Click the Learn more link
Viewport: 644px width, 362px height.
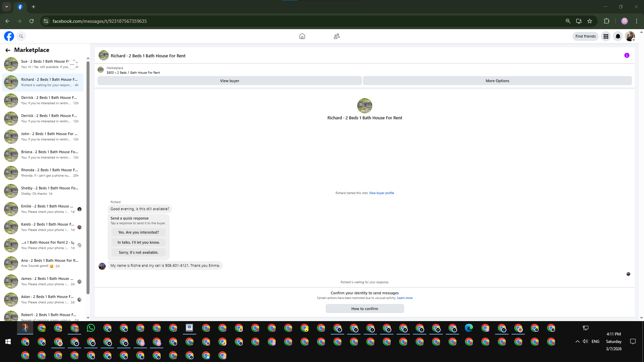pos(405,298)
